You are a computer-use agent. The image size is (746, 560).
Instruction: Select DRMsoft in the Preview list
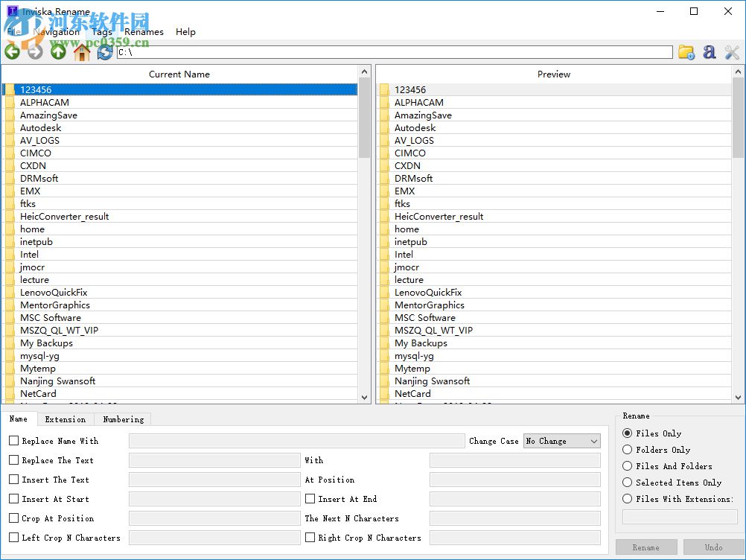pyautogui.click(x=554, y=179)
